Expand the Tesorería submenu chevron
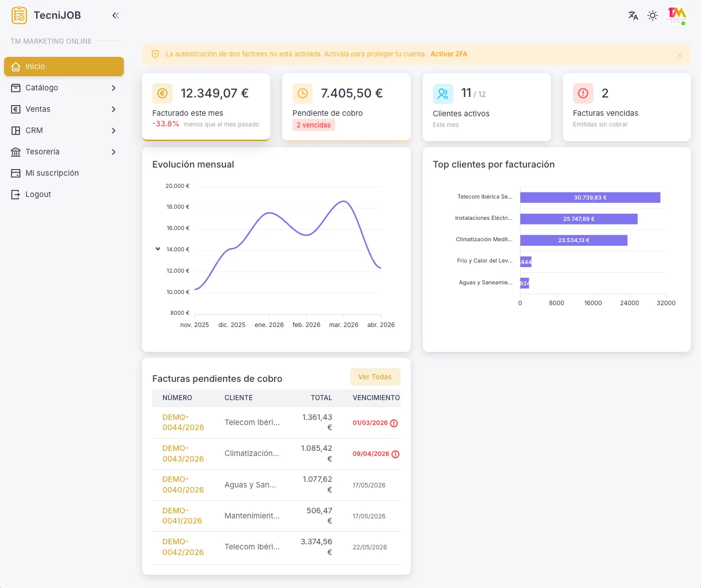Image resolution: width=701 pixels, height=588 pixels. [x=114, y=152]
